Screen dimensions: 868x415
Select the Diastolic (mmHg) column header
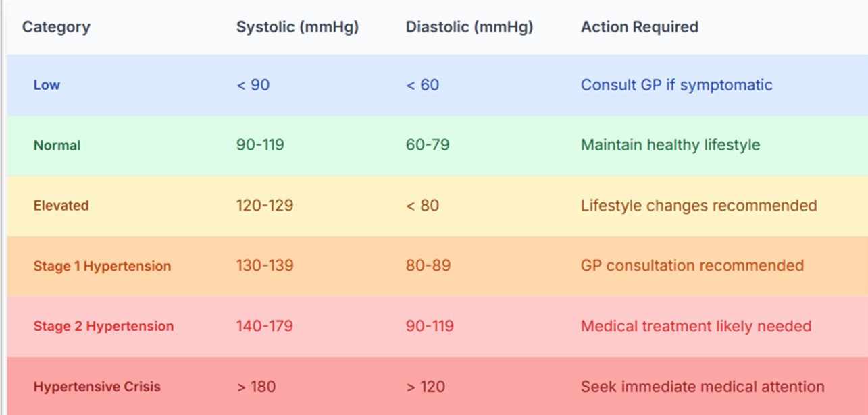point(469,27)
